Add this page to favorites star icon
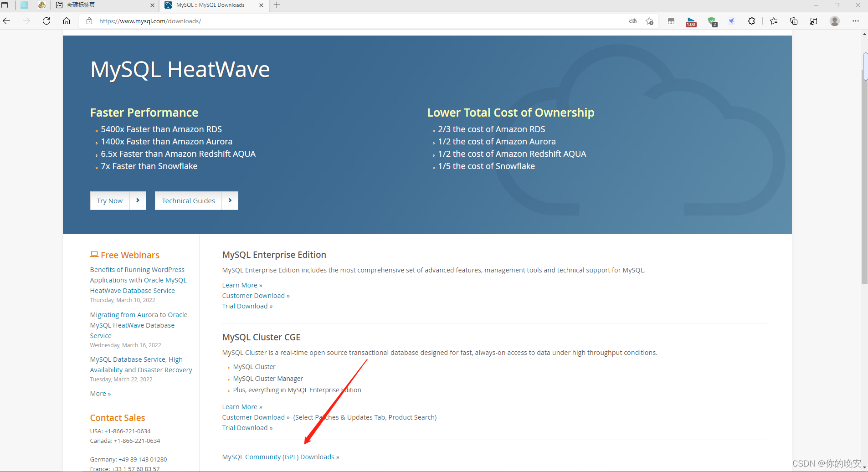868x472 pixels. click(650, 21)
